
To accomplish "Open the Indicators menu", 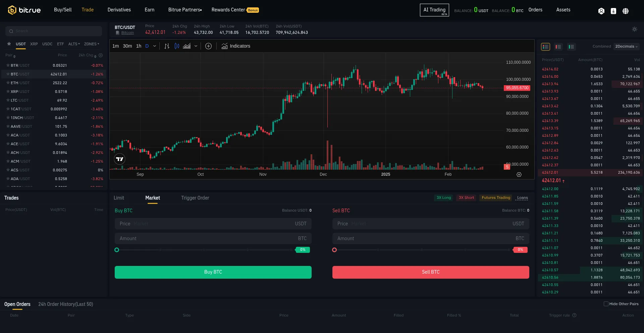I will tap(236, 46).
